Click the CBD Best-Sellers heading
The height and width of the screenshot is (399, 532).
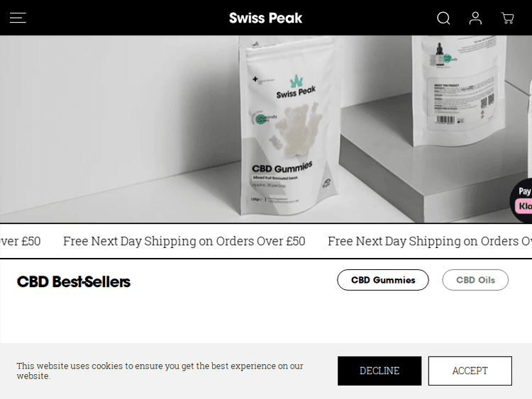[x=74, y=281]
